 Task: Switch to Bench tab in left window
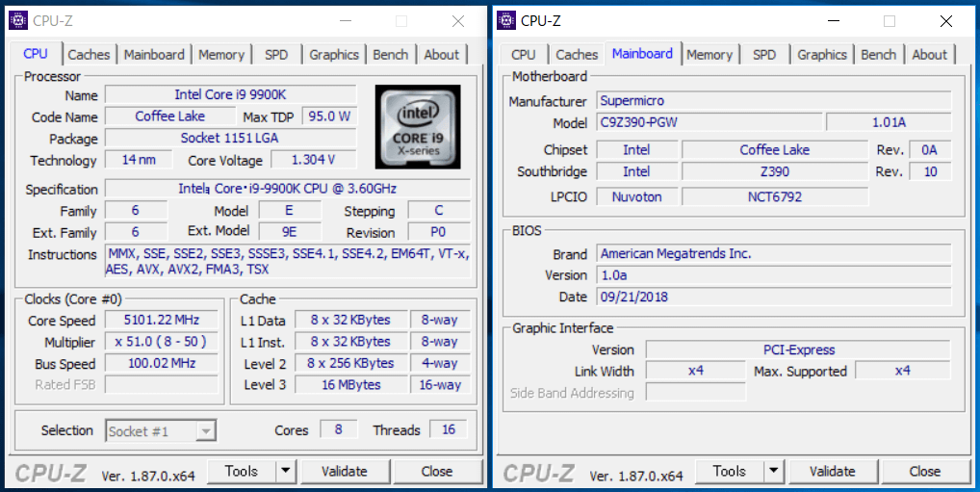tap(390, 55)
